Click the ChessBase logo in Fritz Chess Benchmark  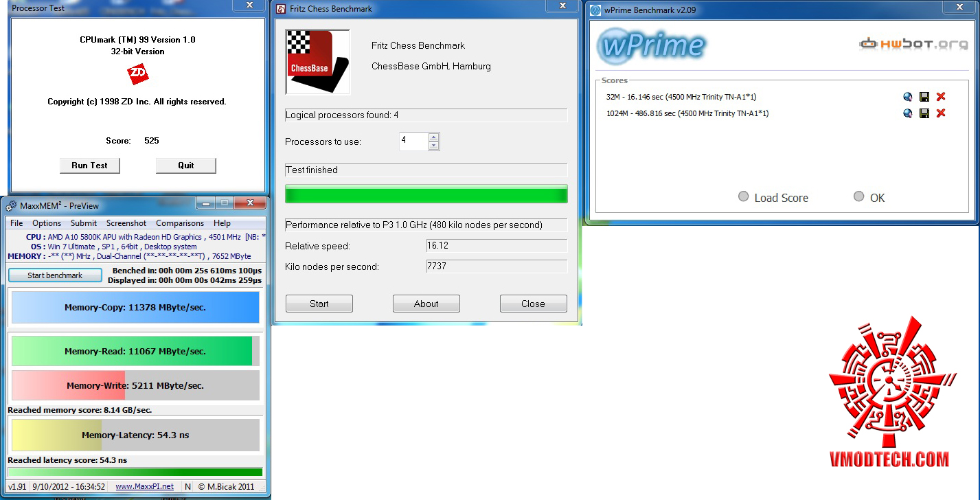pyautogui.click(x=318, y=62)
